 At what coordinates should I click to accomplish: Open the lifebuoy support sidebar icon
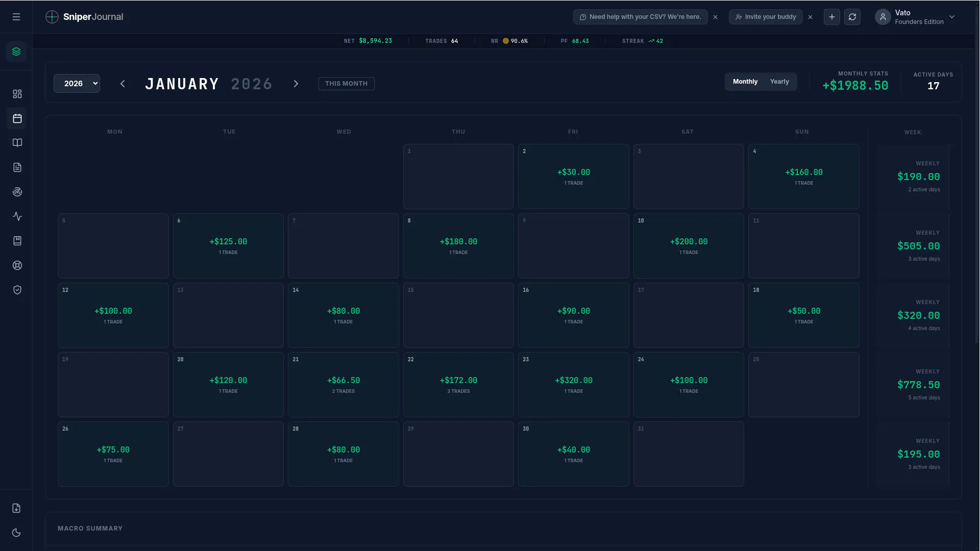pos(17,265)
